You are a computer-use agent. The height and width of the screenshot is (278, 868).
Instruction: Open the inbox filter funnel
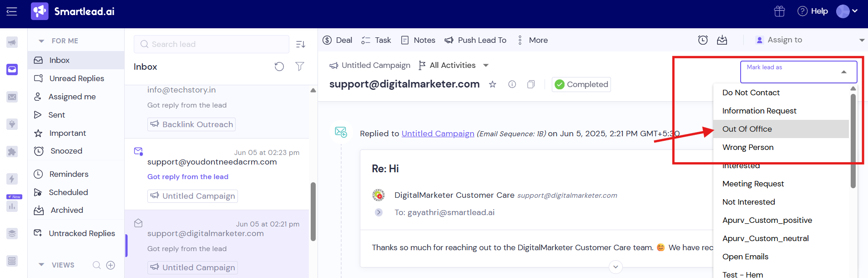pos(300,67)
